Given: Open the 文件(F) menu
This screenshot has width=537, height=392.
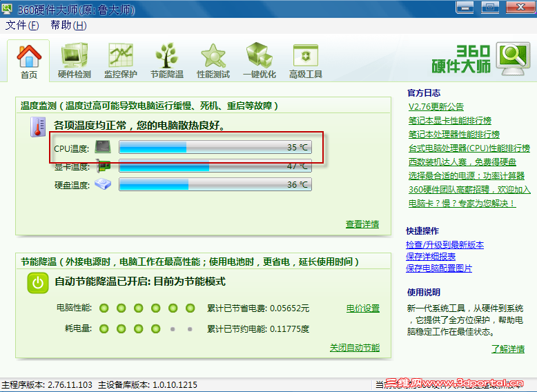Looking at the screenshot, I should pyautogui.click(x=22, y=26).
